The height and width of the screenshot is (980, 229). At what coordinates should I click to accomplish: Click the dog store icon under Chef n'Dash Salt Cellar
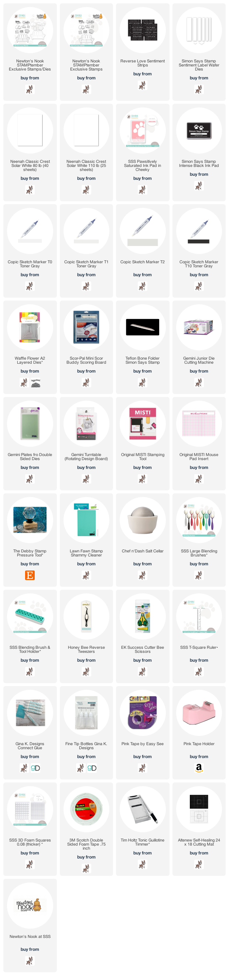(x=142, y=576)
